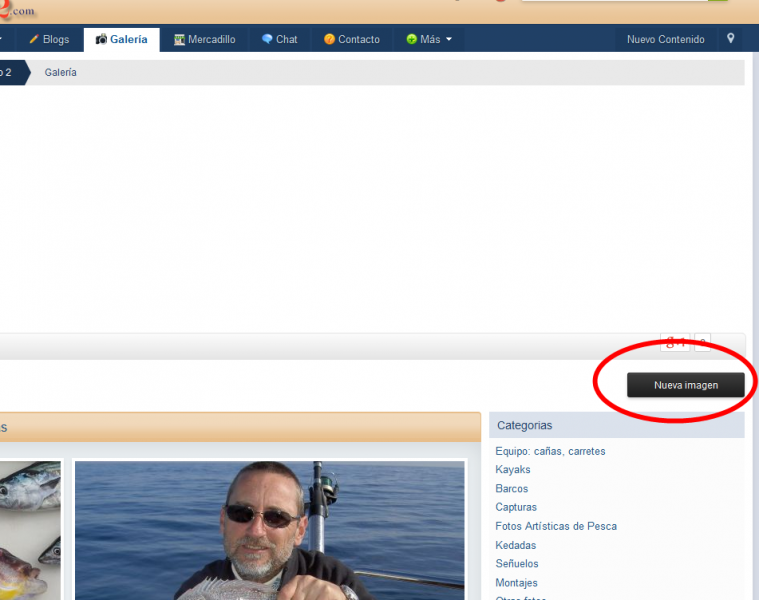The width and height of the screenshot is (759, 600).
Task: Go to the Capturas category
Action: click(516, 508)
